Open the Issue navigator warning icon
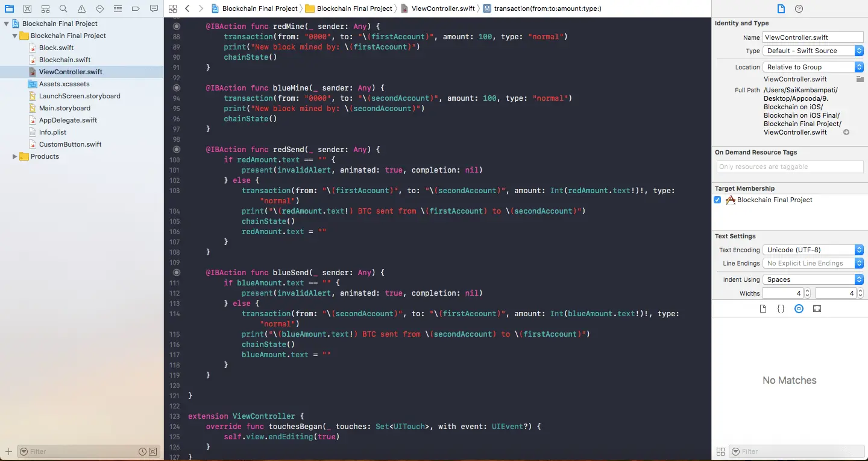This screenshot has height=461, width=868. 81,9
